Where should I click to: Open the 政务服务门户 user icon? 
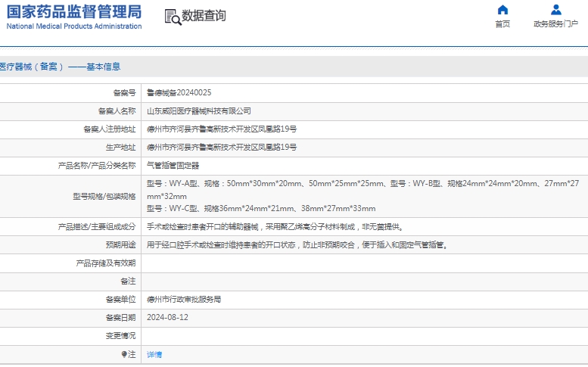coord(555,9)
